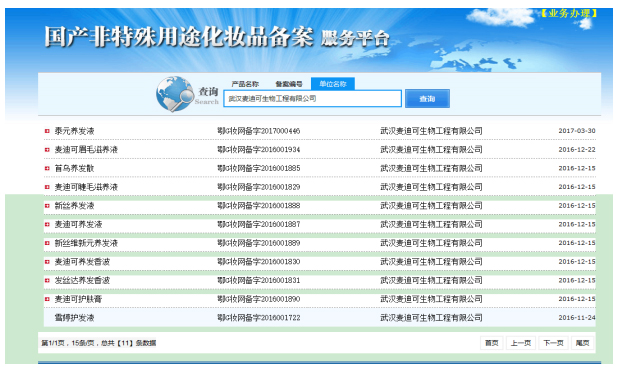Select record number 鄂G妆网备字2016001889
The width and height of the screenshot is (624, 380).
259,243
